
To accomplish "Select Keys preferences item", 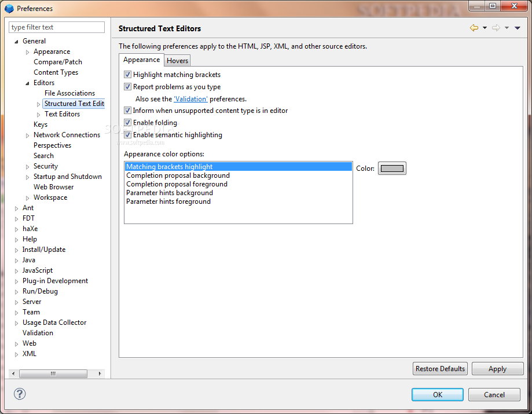I will (x=41, y=124).
